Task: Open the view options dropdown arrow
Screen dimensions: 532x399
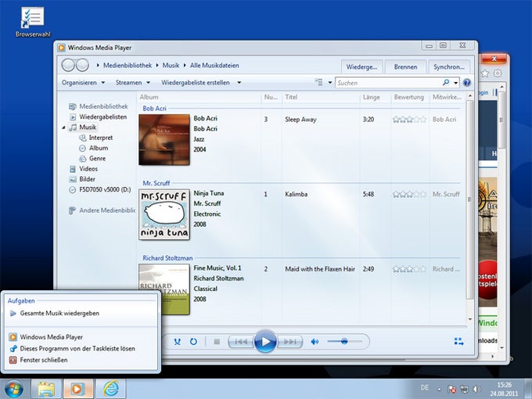Action: pyautogui.click(x=330, y=82)
